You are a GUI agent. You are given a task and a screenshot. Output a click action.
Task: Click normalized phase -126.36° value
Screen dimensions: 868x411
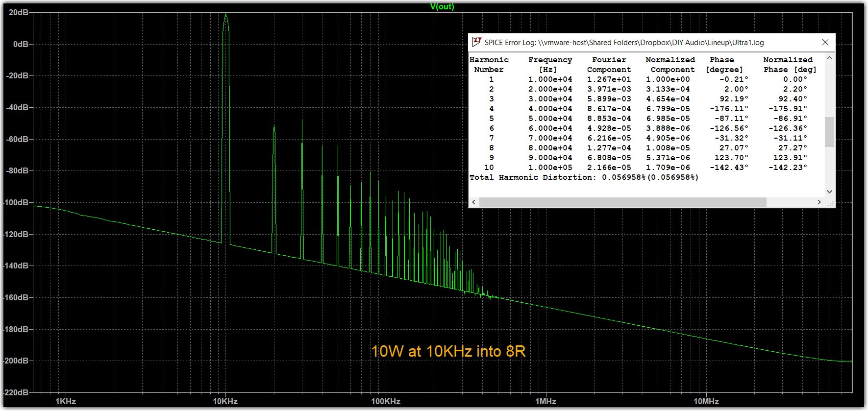(x=788, y=128)
